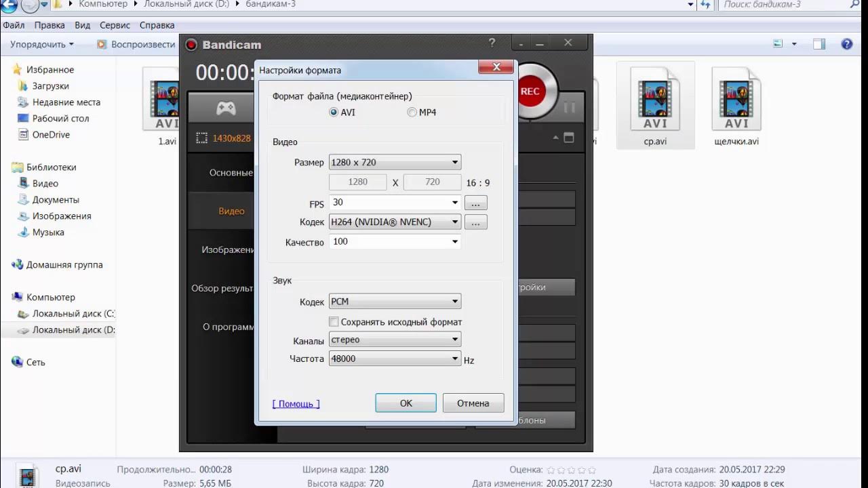The height and width of the screenshot is (488, 868).
Task: Select the MP4 file format radio button
Action: [x=412, y=113]
